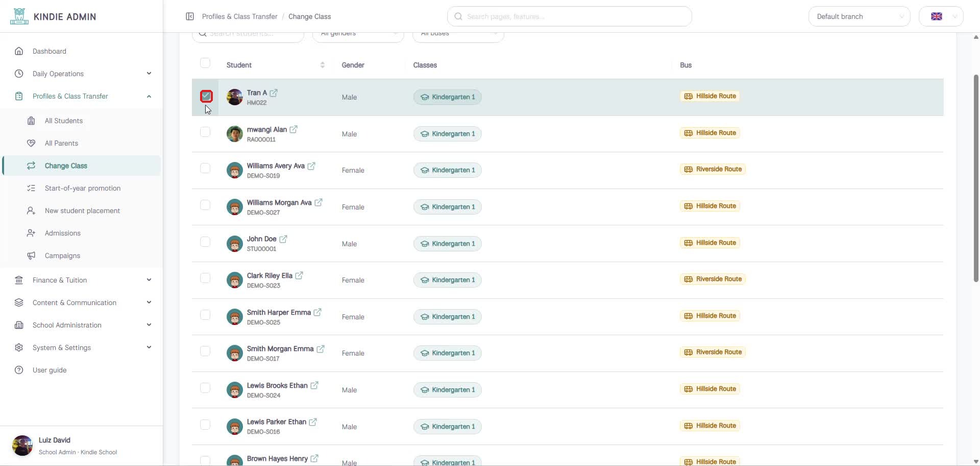980x466 pixels.
Task: Click Kindergarten 1 tag for Tran A
Action: (448, 97)
